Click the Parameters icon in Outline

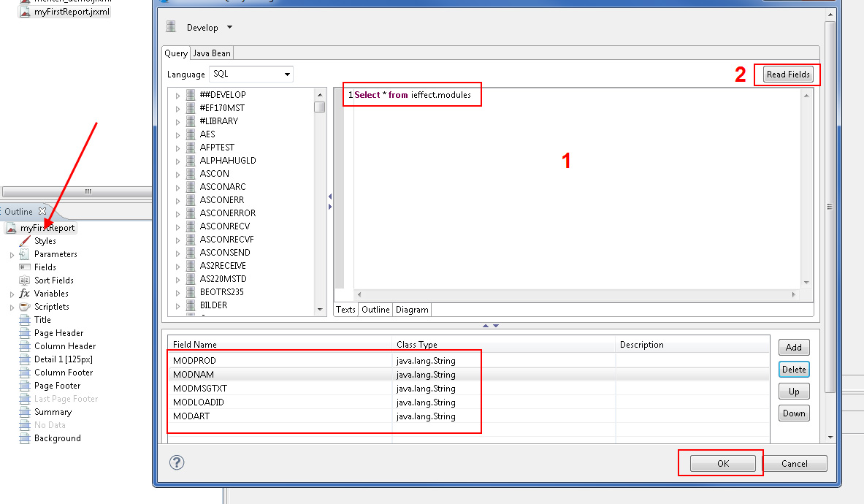[24, 254]
